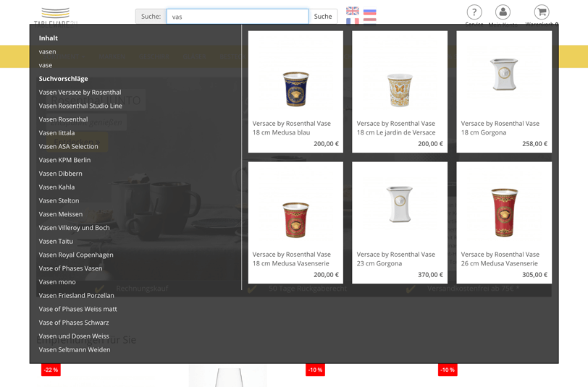Open the Service help question-mark icon
The height and width of the screenshot is (387, 588).
[474, 12]
